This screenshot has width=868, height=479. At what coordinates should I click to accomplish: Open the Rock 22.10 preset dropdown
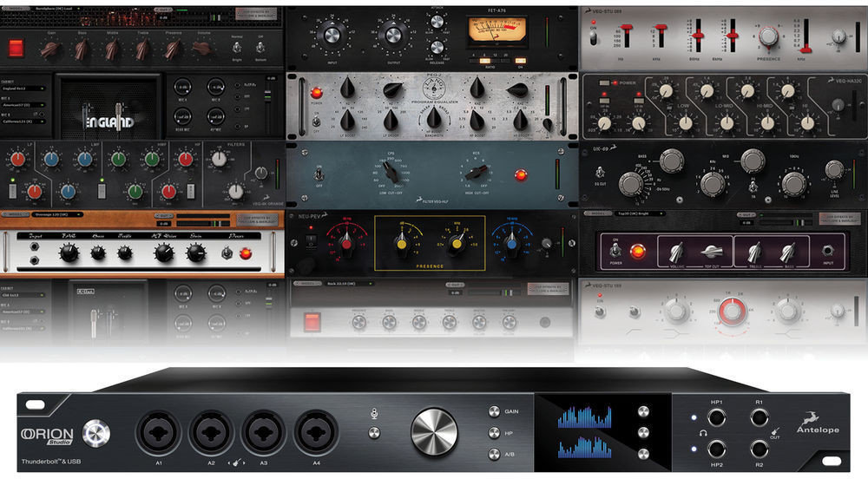pyautogui.click(x=349, y=284)
